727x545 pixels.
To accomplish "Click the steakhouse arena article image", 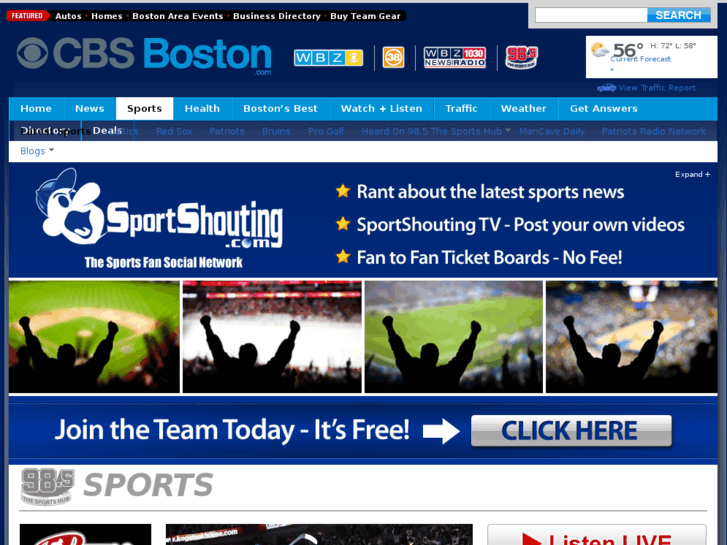I will click(319, 535).
